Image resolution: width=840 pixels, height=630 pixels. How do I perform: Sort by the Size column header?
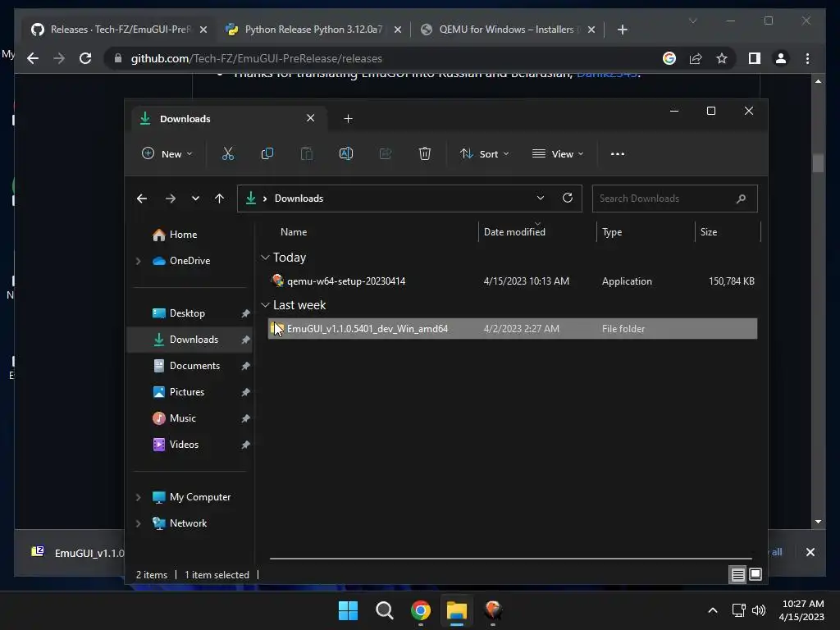(x=708, y=232)
